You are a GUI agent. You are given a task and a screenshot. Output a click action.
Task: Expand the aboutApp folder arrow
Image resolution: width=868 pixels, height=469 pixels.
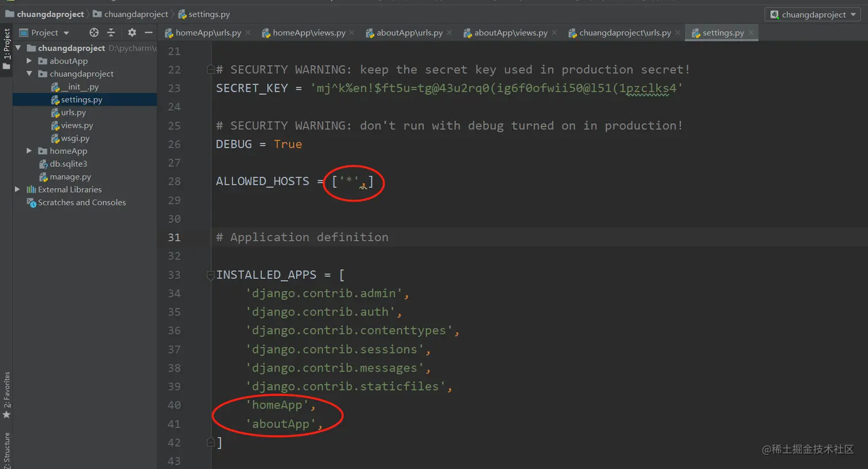pyautogui.click(x=29, y=61)
